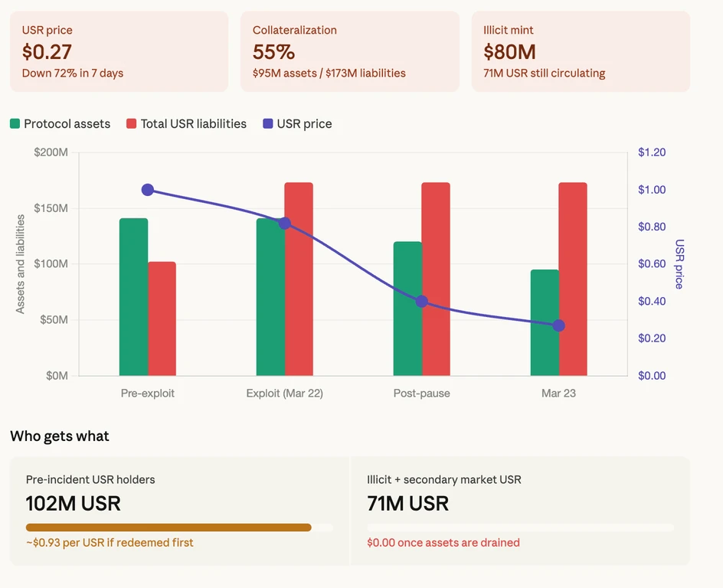Open the Collateralization 55% card
Image resolution: width=723 pixels, height=588 pixels.
350,51
